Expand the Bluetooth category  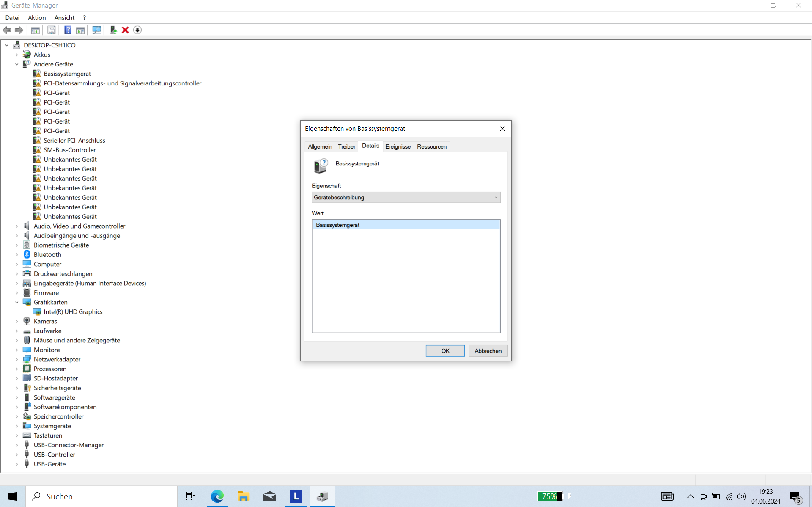click(x=17, y=255)
